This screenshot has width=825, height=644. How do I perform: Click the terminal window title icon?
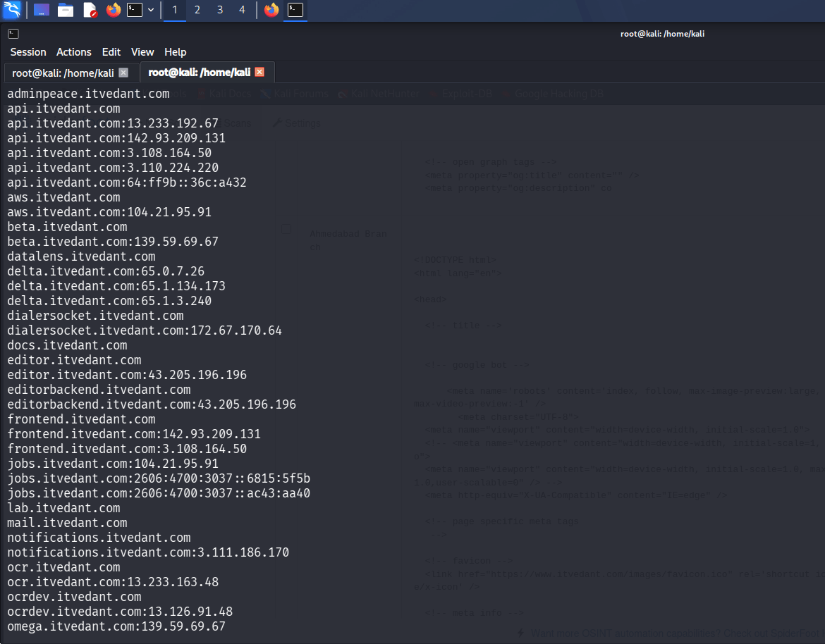tap(13, 34)
